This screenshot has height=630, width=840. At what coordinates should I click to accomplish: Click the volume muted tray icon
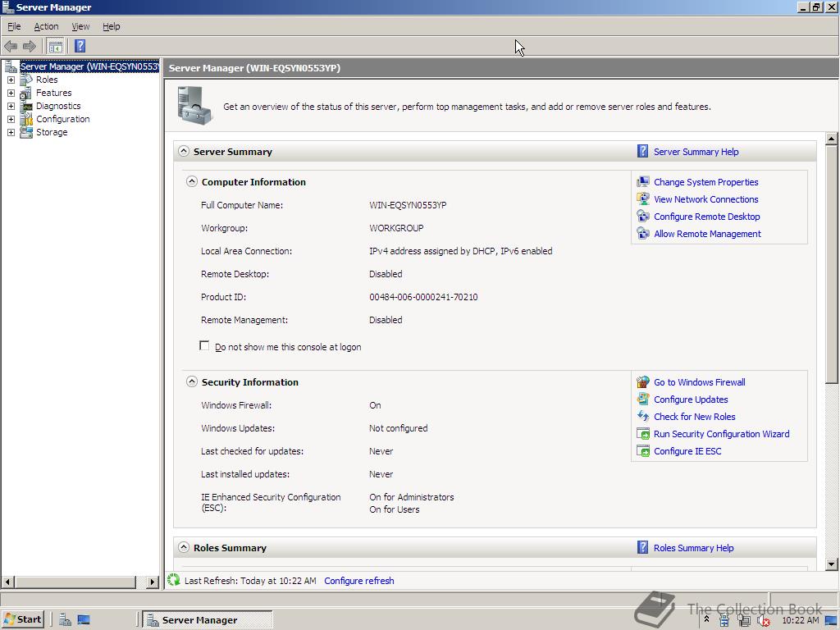point(764,620)
